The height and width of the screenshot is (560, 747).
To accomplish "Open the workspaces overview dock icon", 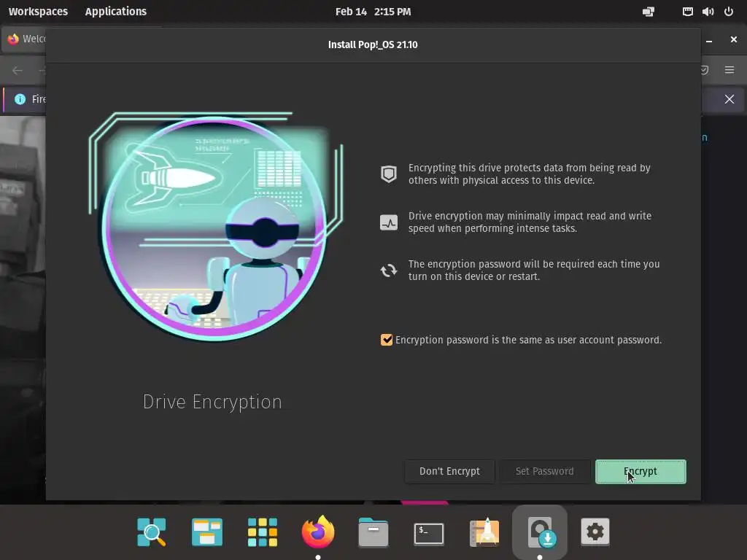I will (x=206, y=532).
